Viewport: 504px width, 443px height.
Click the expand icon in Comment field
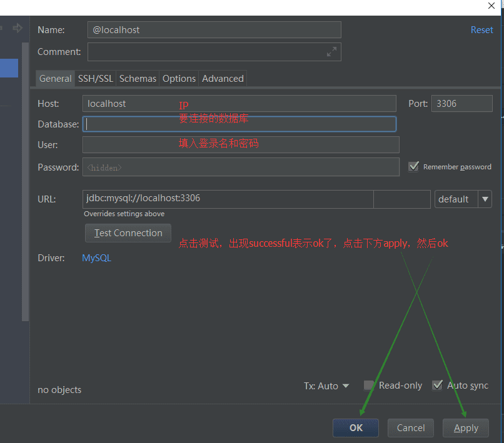coord(331,52)
